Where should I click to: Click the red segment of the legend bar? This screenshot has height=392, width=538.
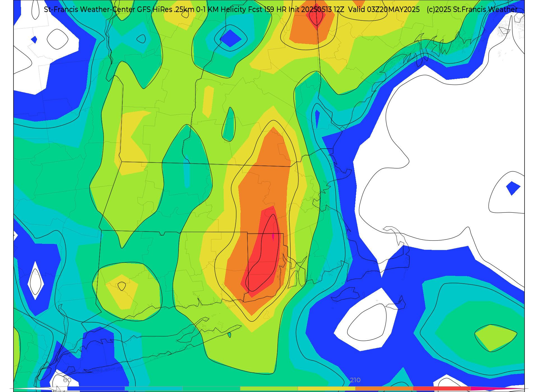click(x=442, y=389)
